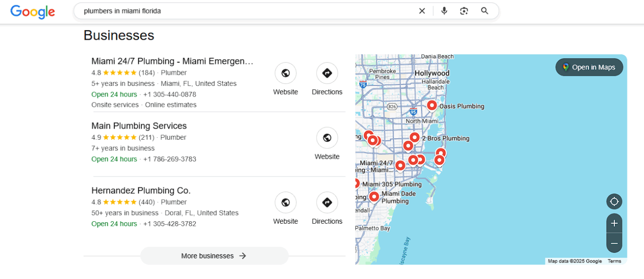
Task: Click Open in Maps button
Action: pyautogui.click(x=589, y=67)
